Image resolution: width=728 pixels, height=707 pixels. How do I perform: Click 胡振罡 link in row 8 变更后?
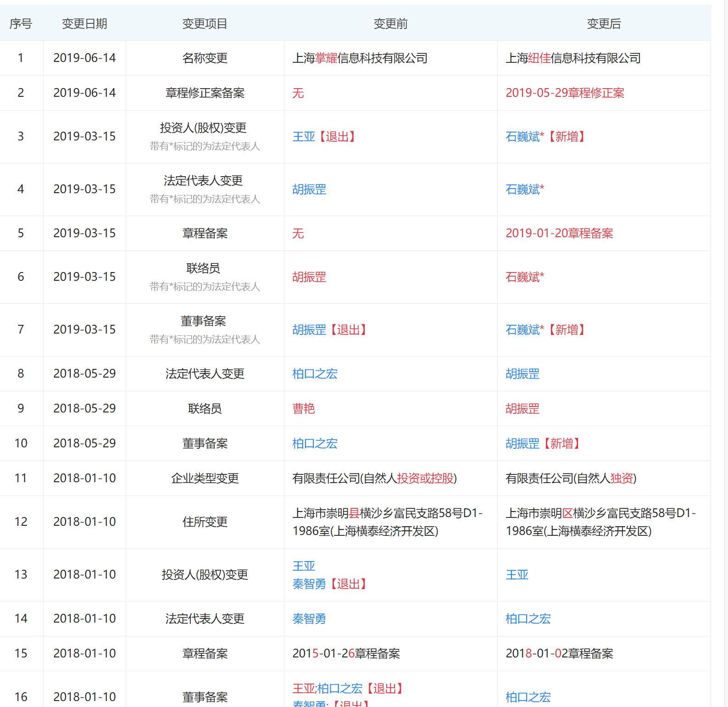click(x=522, y=374)
